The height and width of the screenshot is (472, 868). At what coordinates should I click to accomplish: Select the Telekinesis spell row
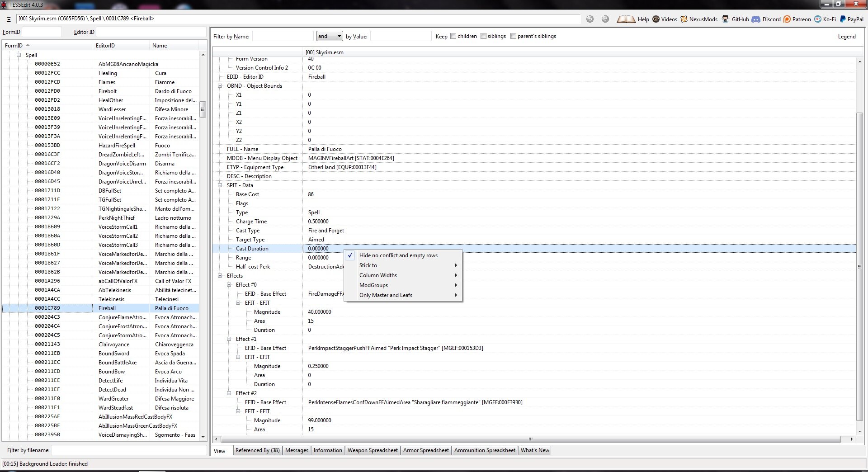click(x=100, y=299)
